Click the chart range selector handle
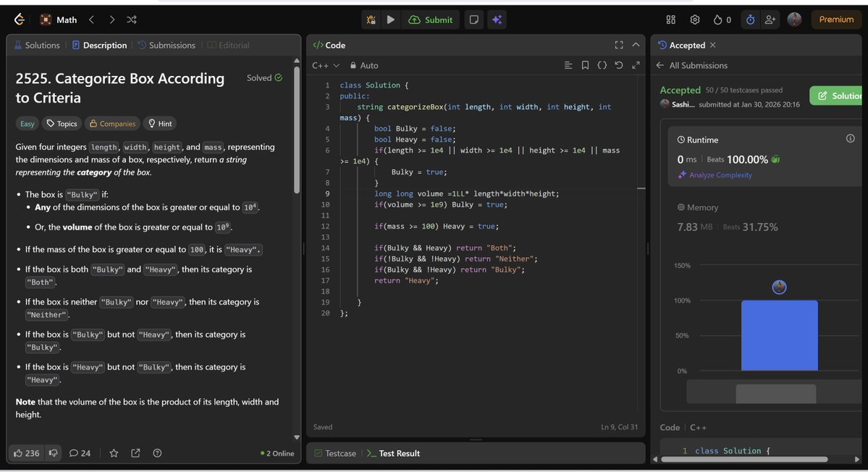The width and height of the screenshot is (868, 472). pyautogui.click(x=775, y=393)
